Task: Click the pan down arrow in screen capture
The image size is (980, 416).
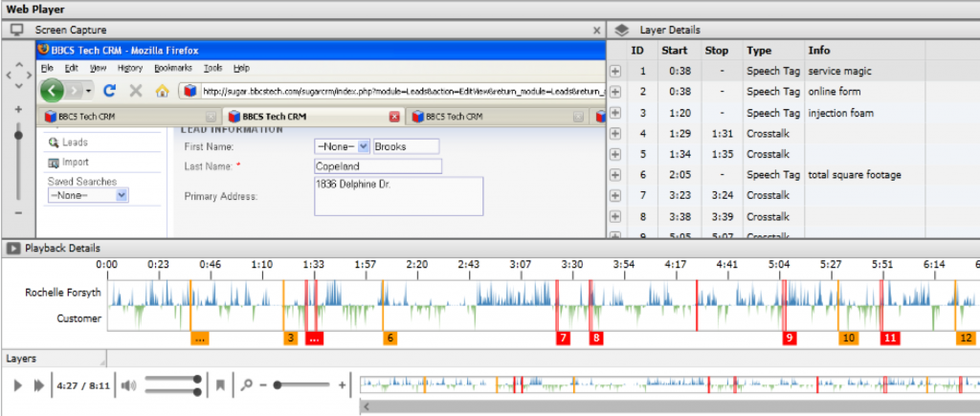Action: 19,85
